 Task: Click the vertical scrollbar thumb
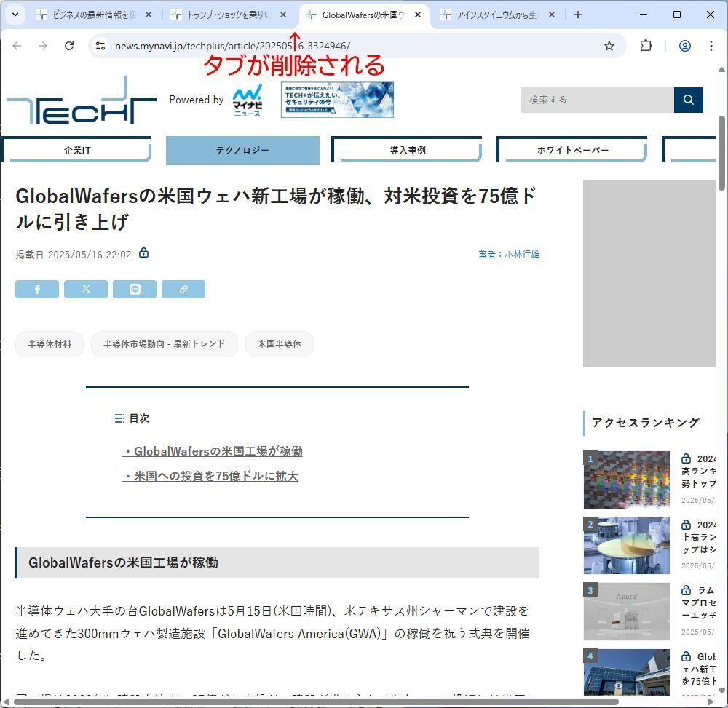click(x=721, y=153)
